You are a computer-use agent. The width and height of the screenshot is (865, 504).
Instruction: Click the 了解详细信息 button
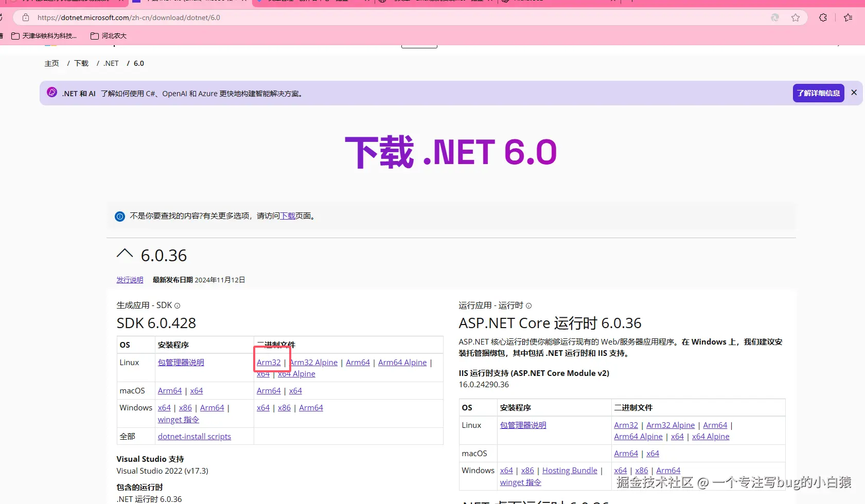(818, 93)
